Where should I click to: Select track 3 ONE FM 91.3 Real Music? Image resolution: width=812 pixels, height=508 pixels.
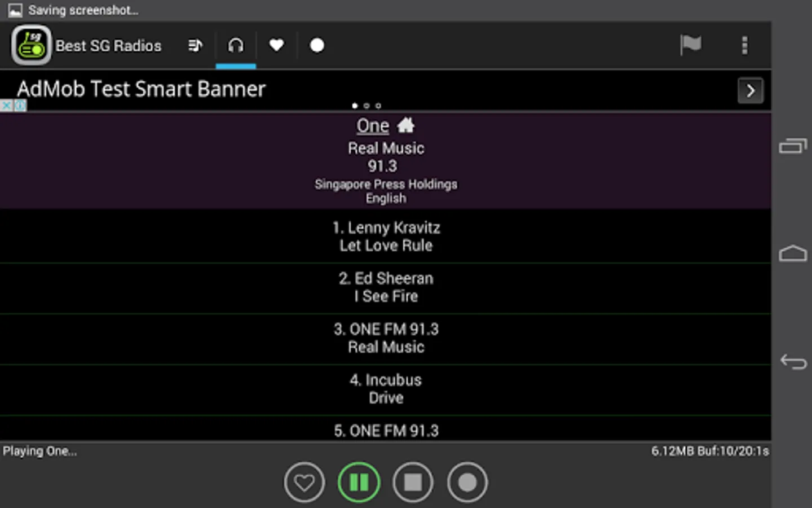click(386, 338)
